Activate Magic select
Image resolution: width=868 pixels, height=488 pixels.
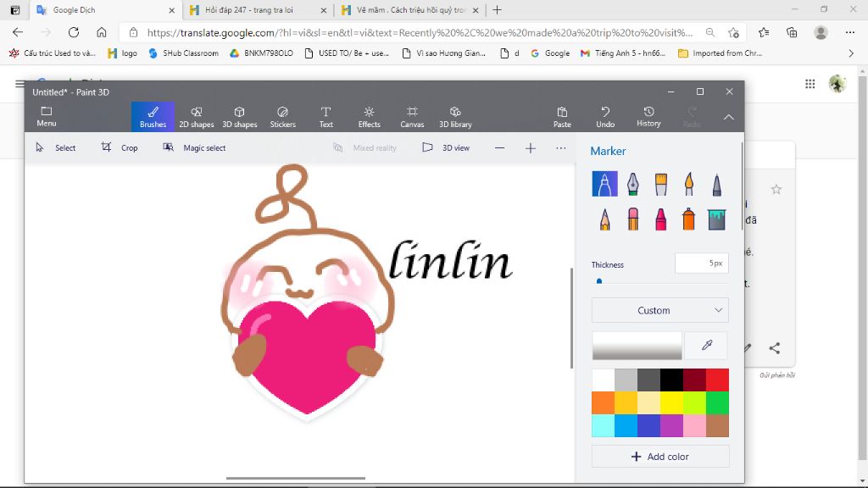pyautogui.click(x=194, y=147)
